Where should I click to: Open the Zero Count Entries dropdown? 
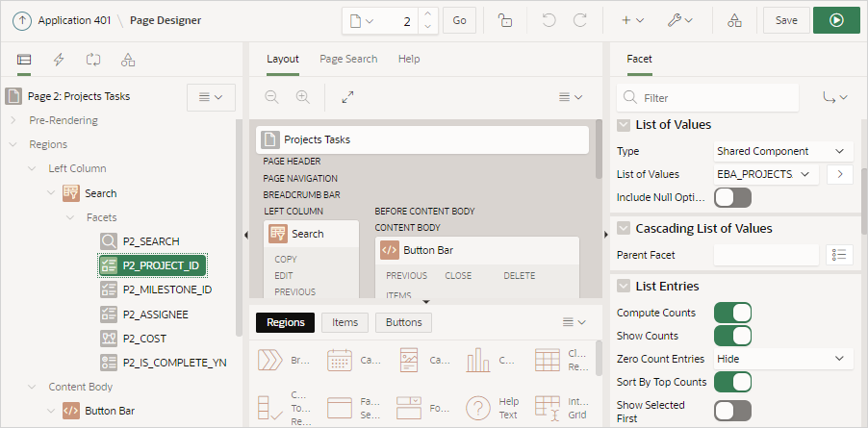[x=783, y=359]
